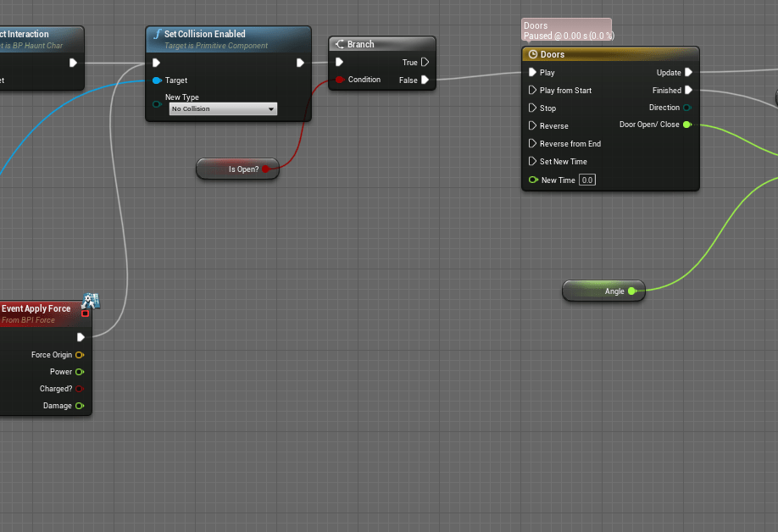Click the Charged? boolean output pin
The image size is (778, 532).
pyautogui.click(x=80, y=389)
